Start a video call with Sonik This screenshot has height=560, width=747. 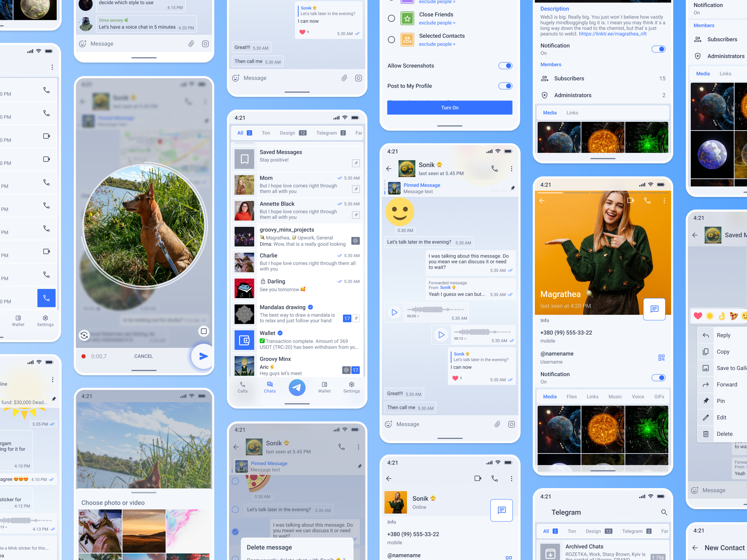tap(478, 478)
